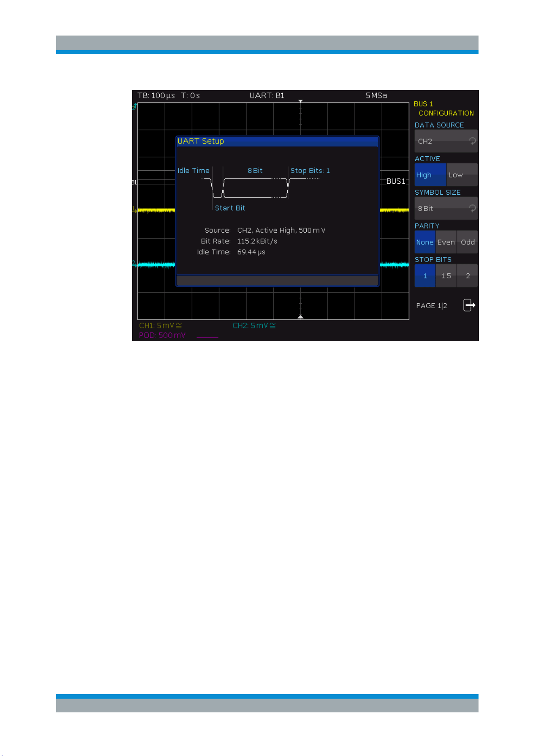Click the 'Bit Rate: 115.2 kBit/s' value
This screenshot has height=756, width=535.
click(x=257, y=241)
